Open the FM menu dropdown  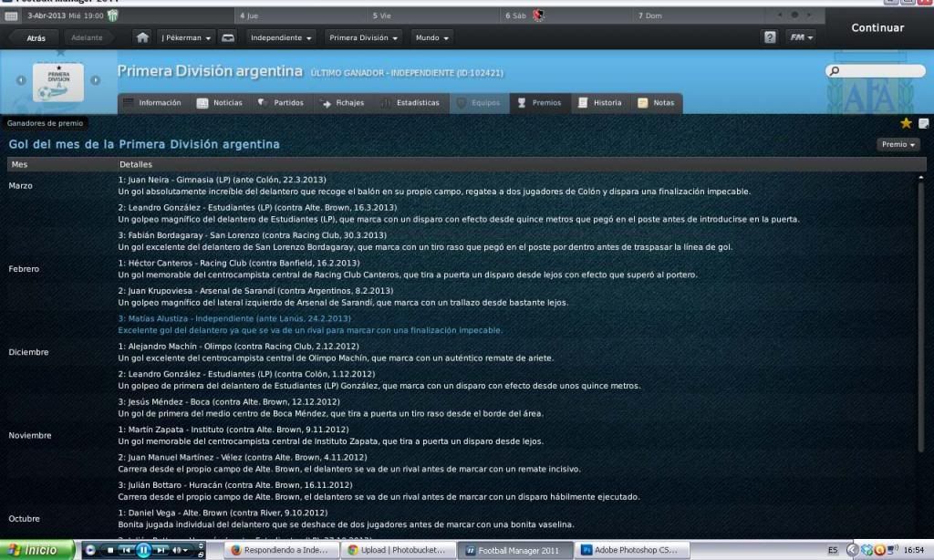(801, 36)
